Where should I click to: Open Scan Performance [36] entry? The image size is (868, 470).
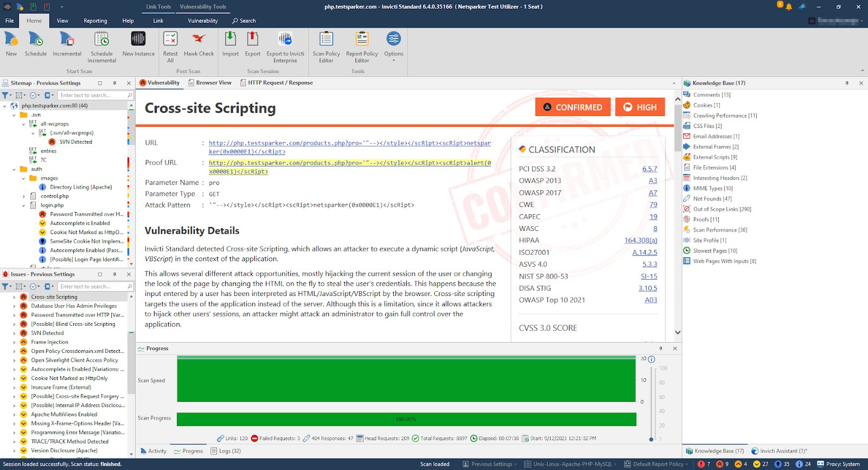pyautogui.click(x=720, y=230)
